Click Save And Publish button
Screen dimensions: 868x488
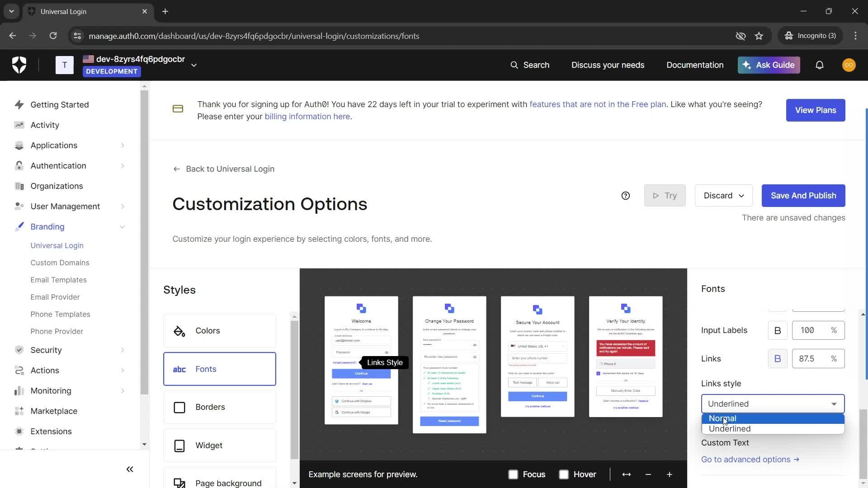pos(803,196)
